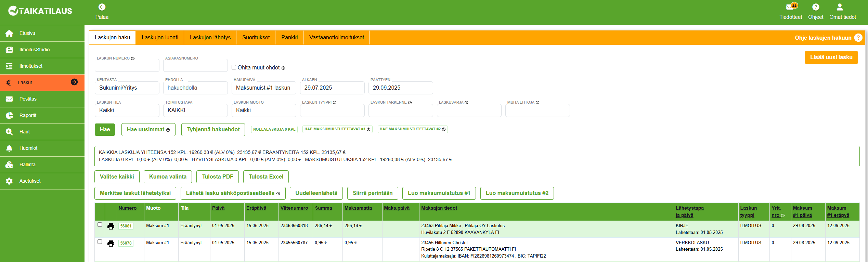868x262 pixels.
Task: Select the checkbox for invoice 56081 row
Action: 100,225
